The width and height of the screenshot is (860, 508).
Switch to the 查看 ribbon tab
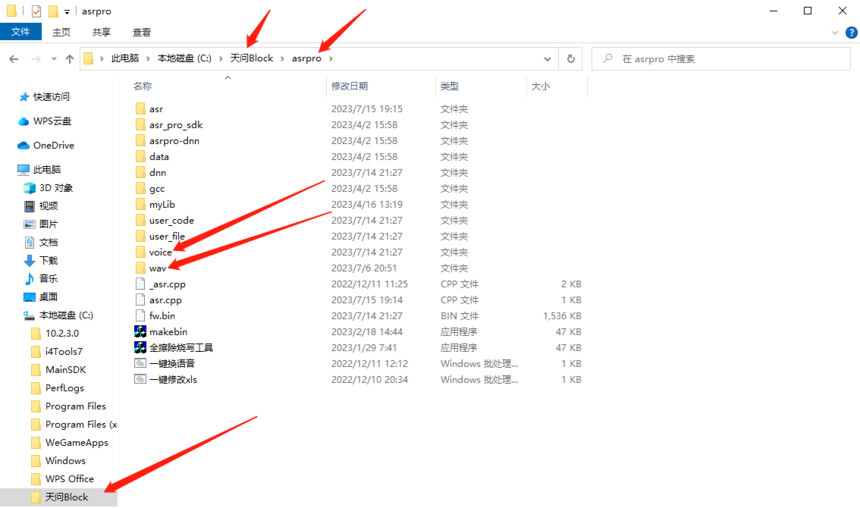point(142,32)
